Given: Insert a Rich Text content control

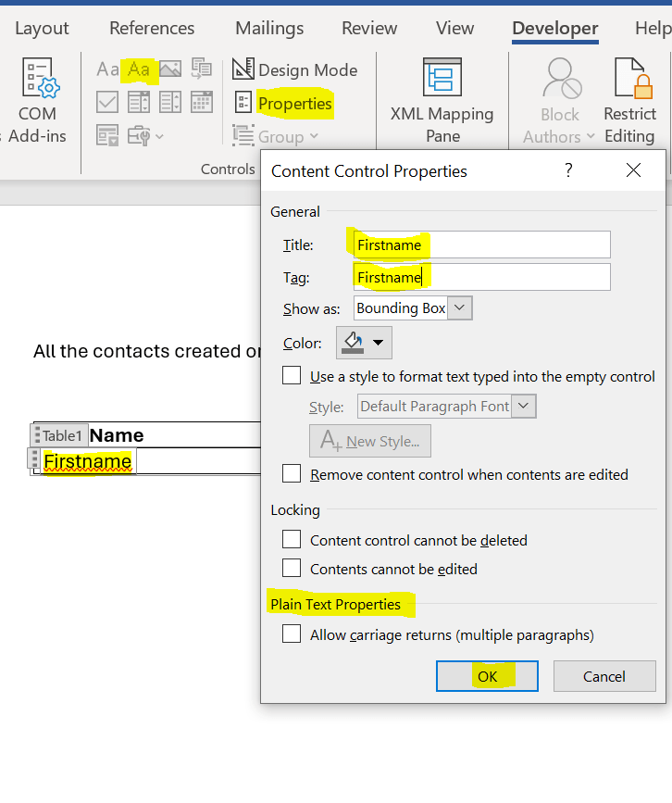Looking at the screenshot, I should (108, 69).
